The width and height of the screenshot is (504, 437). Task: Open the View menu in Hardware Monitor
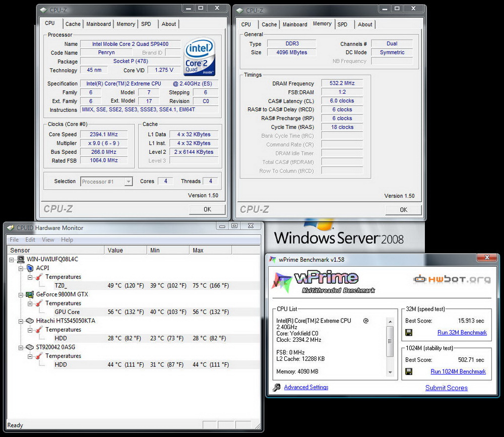click(48, 239)
